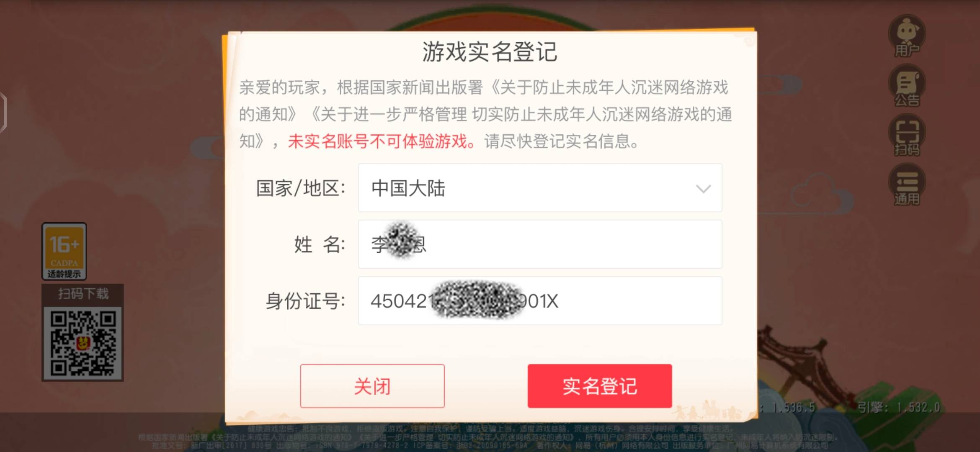Submit with the 实名登记 button
The width and height of the screenshot is (980, 452).
[600, 386]
